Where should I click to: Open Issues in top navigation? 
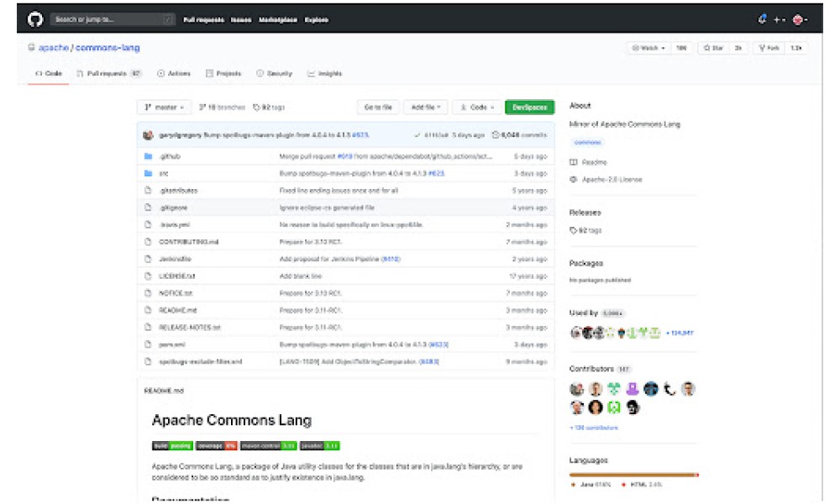(x=241, y=20)
